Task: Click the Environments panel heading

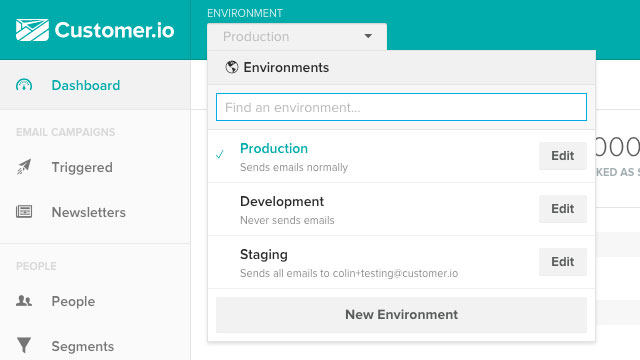Action: point(286,67)
